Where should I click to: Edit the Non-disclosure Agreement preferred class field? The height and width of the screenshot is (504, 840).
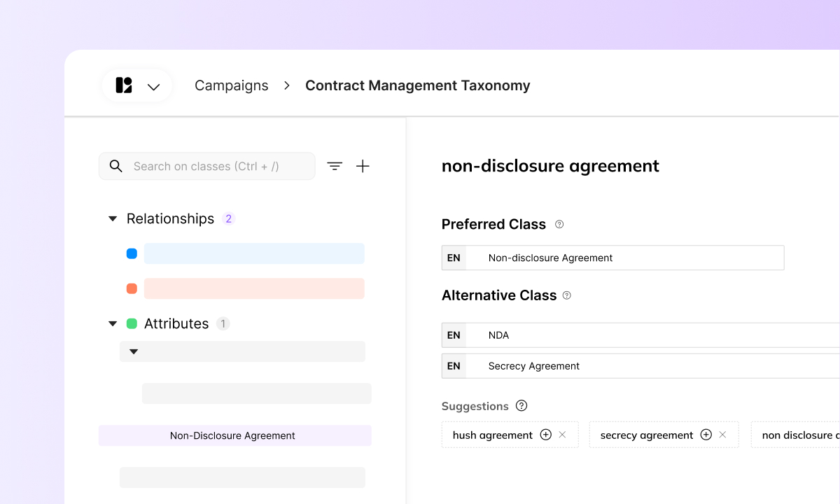[613, 258]
